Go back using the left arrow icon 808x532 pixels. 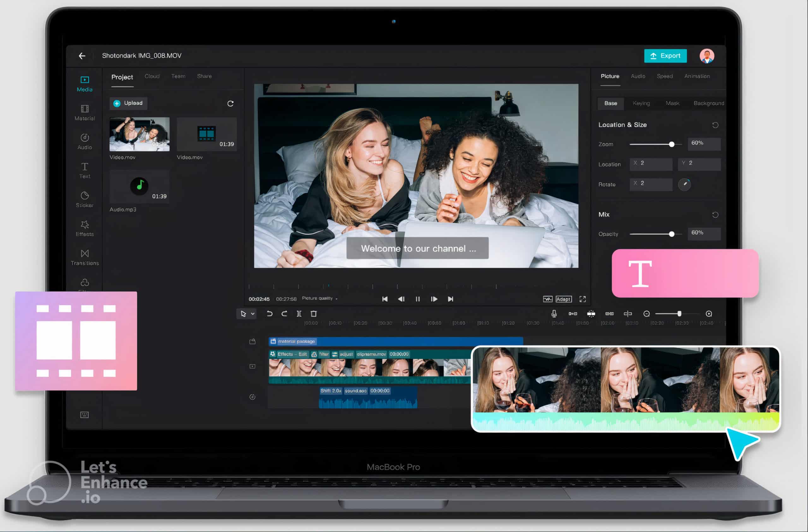(82, 56)
